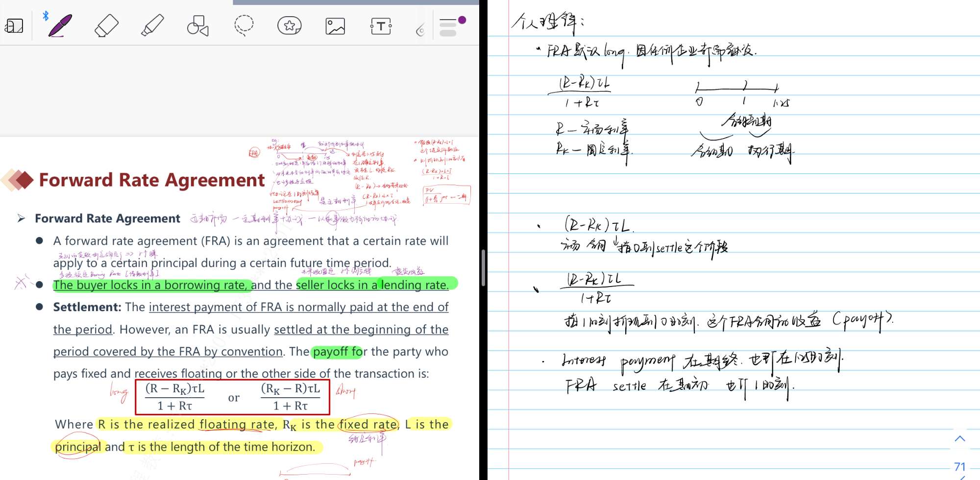Click the green highlighted 'buyer locks in' sentence
980x480 pixels.
(x=152, y=285)
